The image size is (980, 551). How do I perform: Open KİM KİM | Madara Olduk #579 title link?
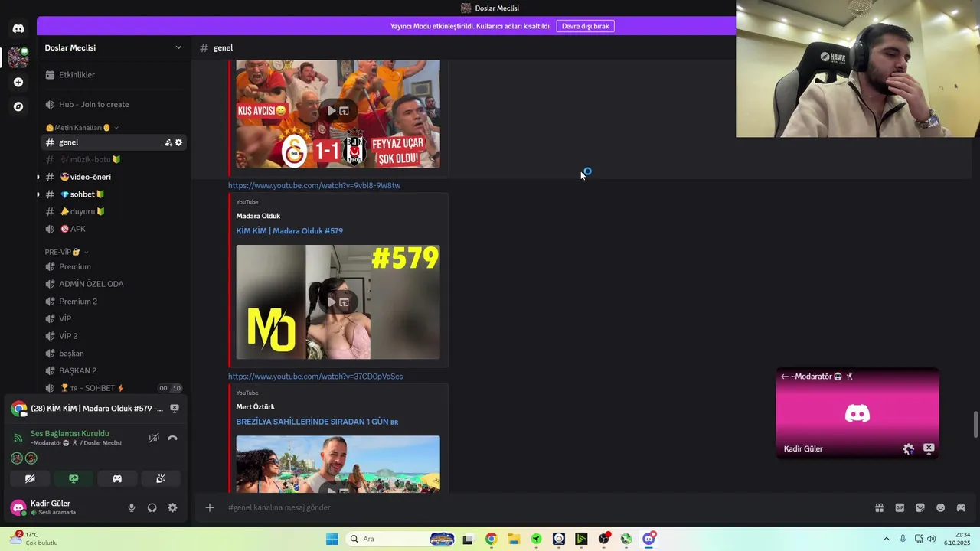click(289, 230)
